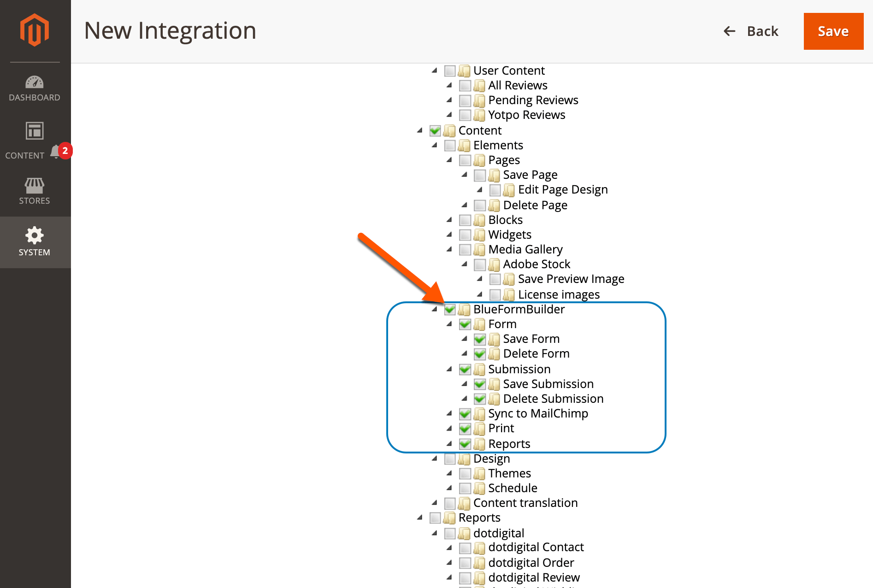This screenshot has width=873, height=588.
Task: Click the Magento logo in the sidebar
Action: click(35, 29)
